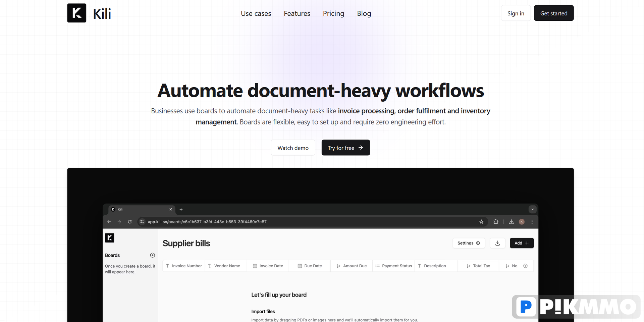This screenshot has width=644, height=322.
Task: Open the Blog link in navigation
Action: (364, 13)
